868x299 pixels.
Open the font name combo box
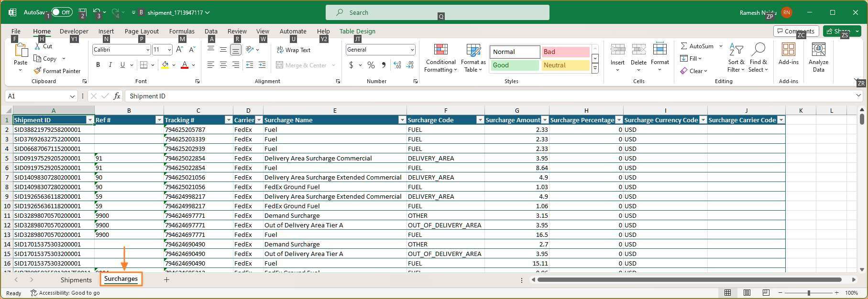point(121,50)
